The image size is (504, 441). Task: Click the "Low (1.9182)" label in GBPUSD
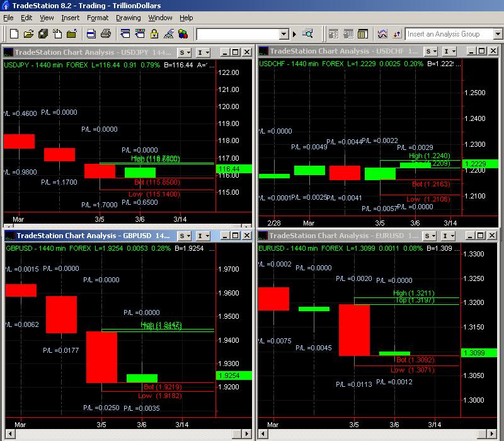click(x=160, y=396)
